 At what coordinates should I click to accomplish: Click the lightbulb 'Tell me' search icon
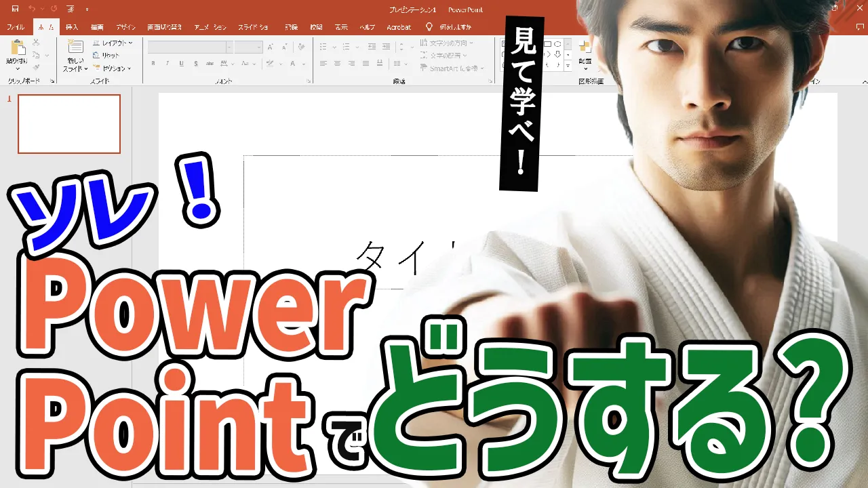click(x=429, y=27)
